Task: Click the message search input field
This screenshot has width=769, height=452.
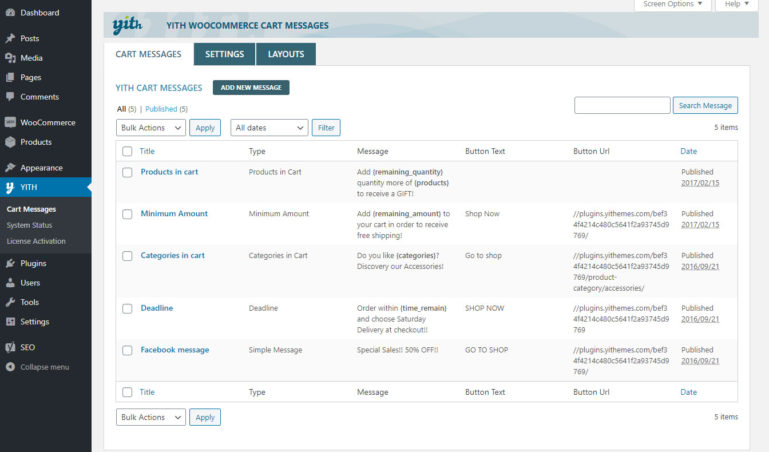Action: [622, 105]
